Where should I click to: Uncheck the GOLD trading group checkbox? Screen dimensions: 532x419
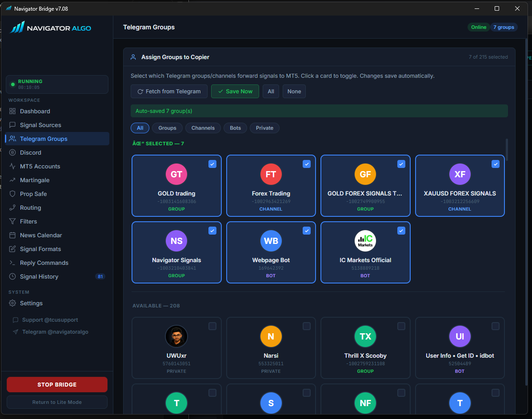[x=212, y=164]
